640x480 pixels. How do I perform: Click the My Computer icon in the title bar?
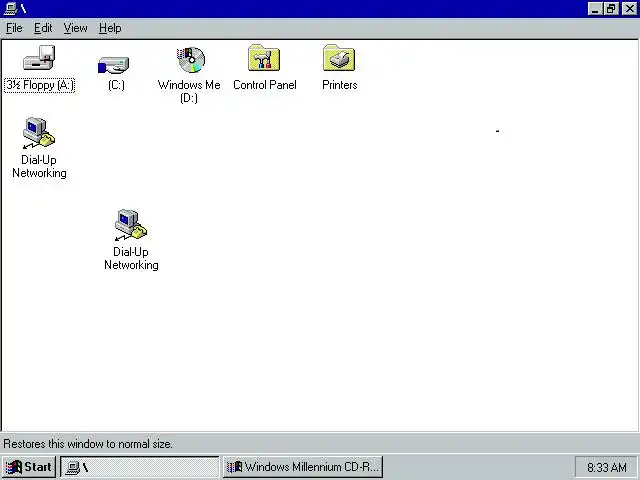[10, 8]
